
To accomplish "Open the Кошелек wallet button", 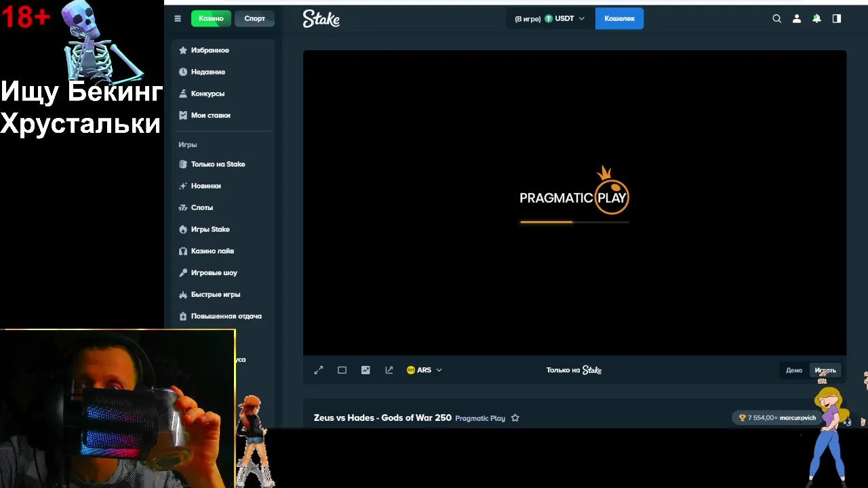I will 619,19.
